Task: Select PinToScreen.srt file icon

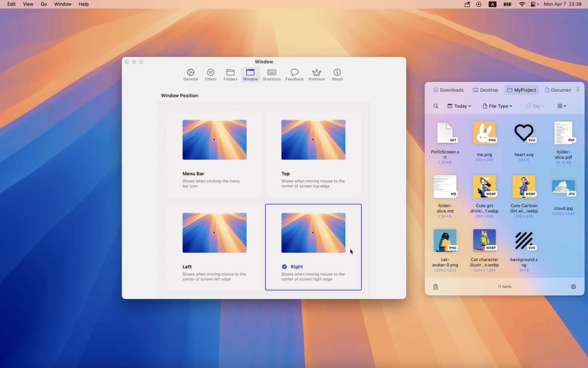Action: tap(445, 133)
